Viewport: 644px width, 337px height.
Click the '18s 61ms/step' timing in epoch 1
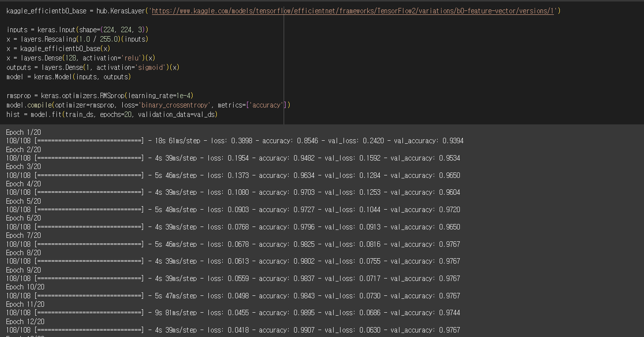[x=177, y=141]
